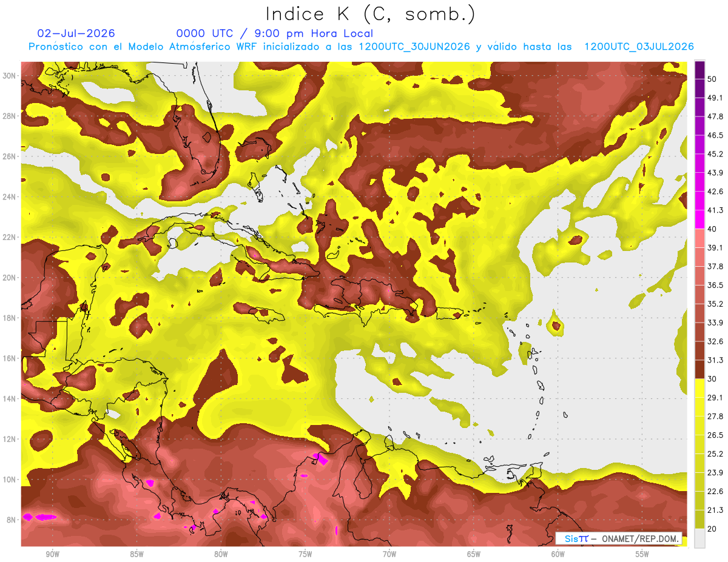The height and width of the screenshot is (562, 728).
Task: Click the 22N latitude label
Action: click(9, 237)
